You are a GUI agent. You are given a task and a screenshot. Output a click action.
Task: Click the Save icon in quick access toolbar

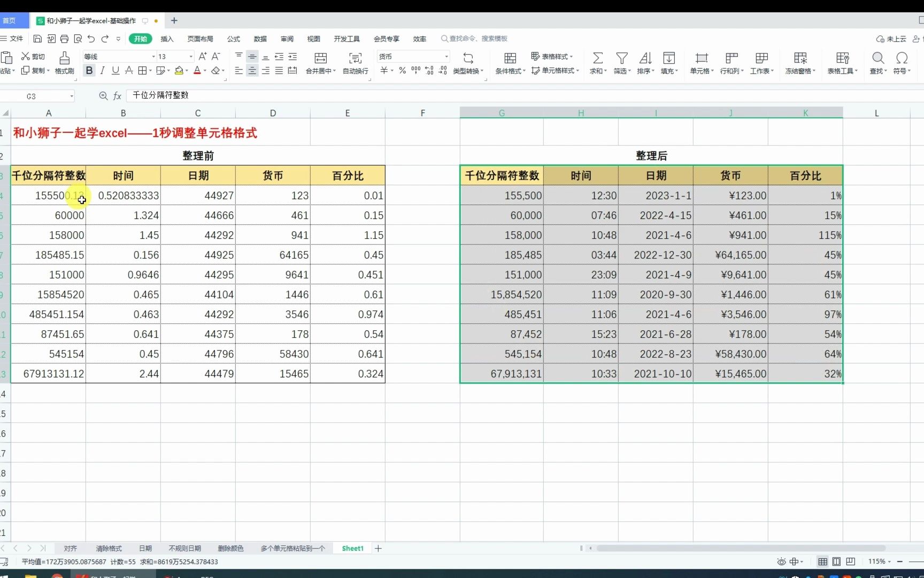37,39
